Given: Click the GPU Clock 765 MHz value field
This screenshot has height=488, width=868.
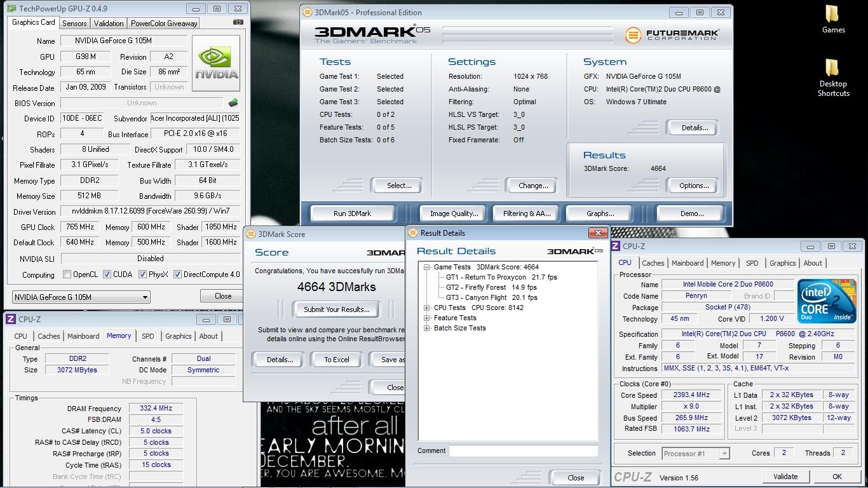Looking at the screenshot, I should click(x=79, y=227).
